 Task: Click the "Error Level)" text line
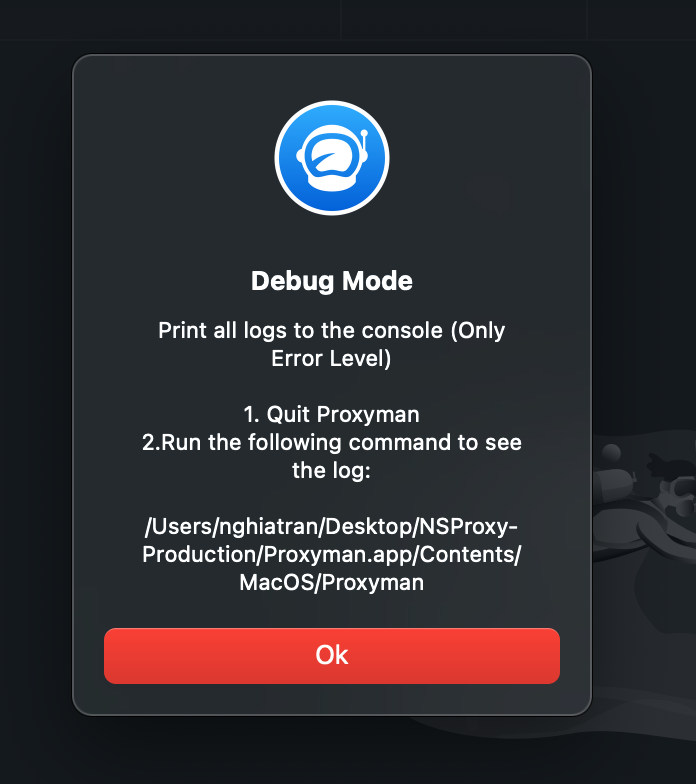[331, 358]
